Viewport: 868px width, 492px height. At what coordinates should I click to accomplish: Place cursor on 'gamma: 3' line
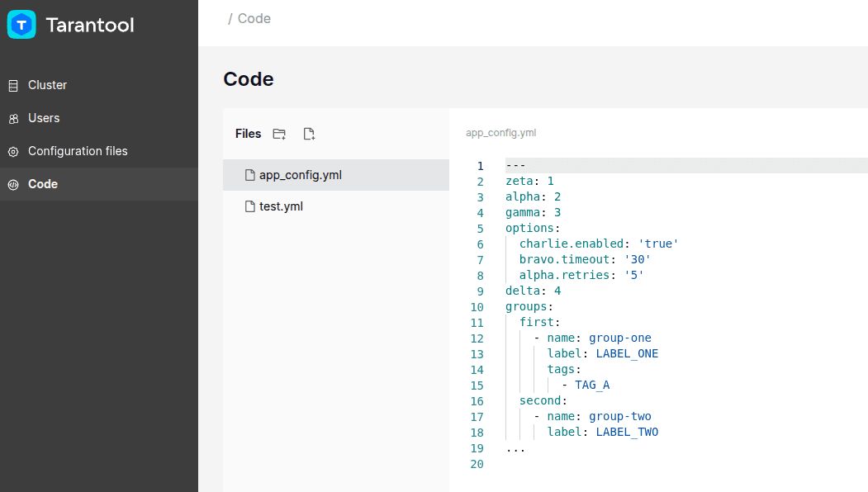pos(533,212)
